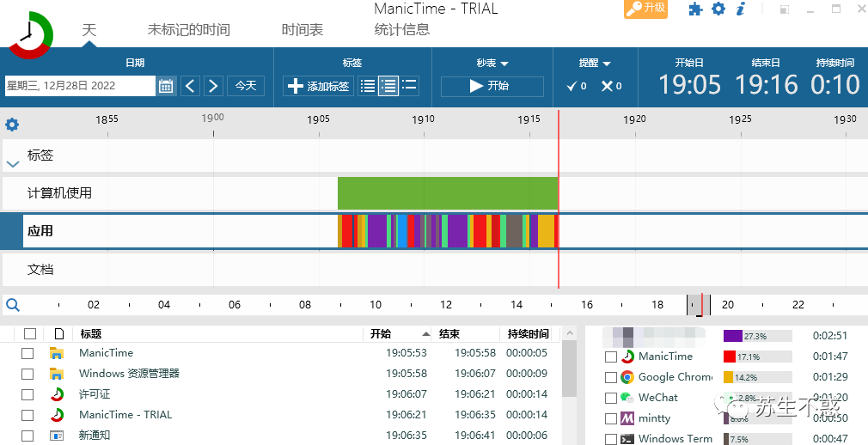The width and height of the screenshot is (868, 445).
Task: Collapse the 标签 timeline chevron
Action: click(x=13, y=164)
